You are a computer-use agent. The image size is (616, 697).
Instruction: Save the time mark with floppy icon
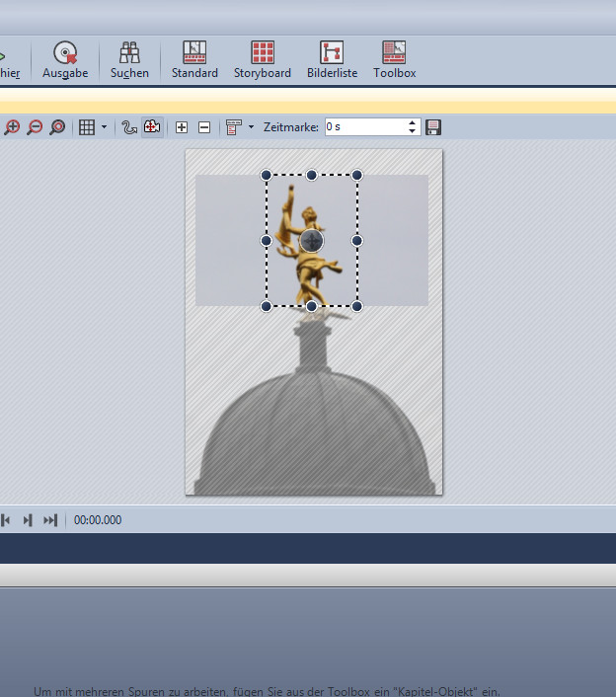point(433,127)
